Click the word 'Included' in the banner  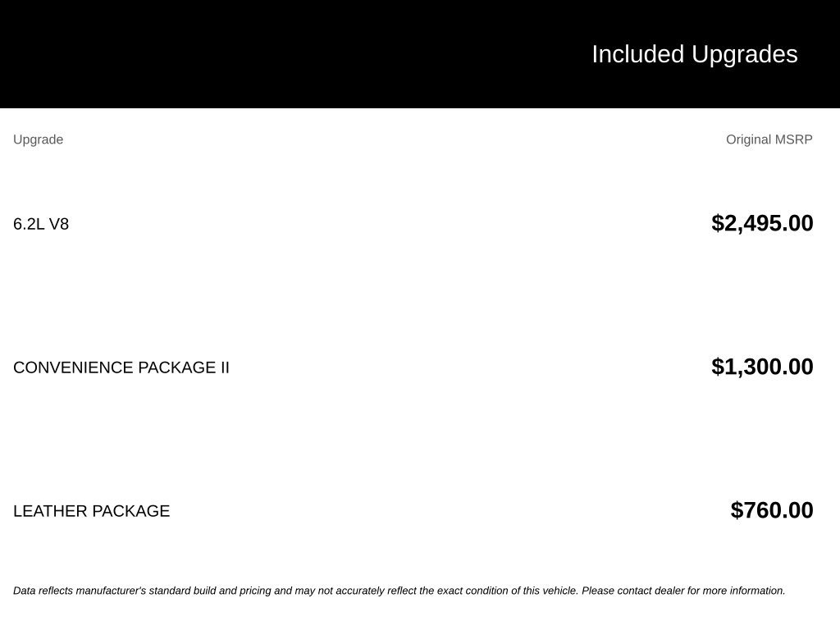[x=638, y=55]
